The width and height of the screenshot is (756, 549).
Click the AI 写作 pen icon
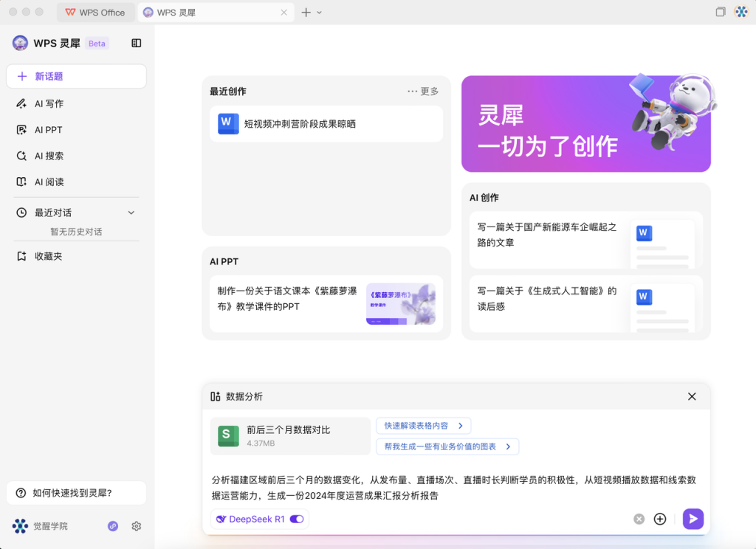pyautogui.click(x=21, y=103)
